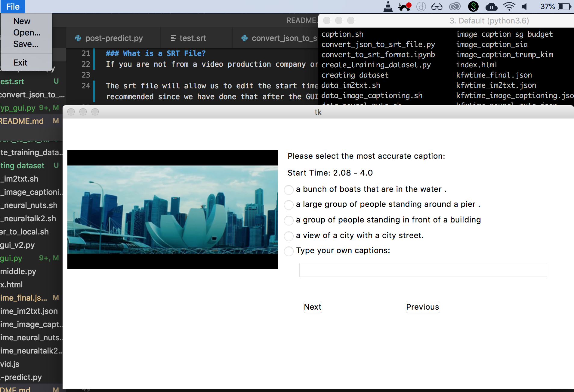
Task: Switch to the post-predict.py editor tab
Action: [113, 38]
